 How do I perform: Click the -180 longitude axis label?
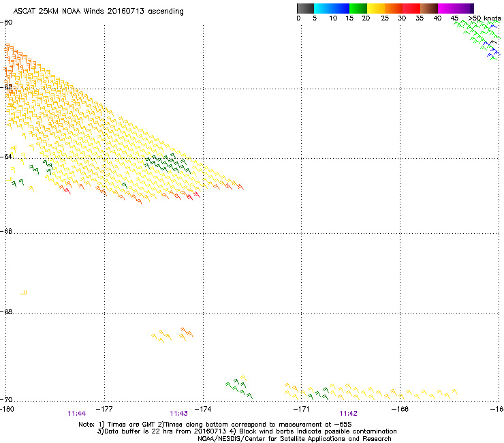pyautogui.click(x=7, y=409)
